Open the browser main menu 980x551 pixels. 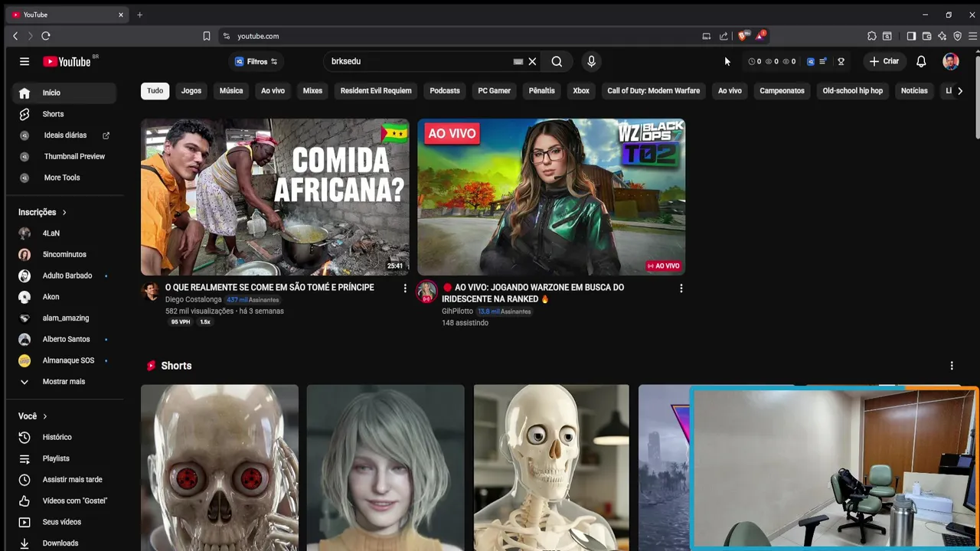(972, 36)
